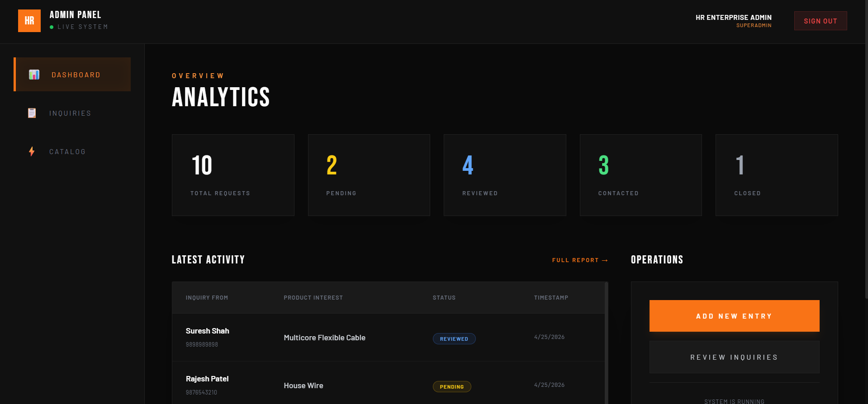Click the Pending status badge for Rajesh Patel
Screen dimensions: 868x404
[x=451, y=387]
